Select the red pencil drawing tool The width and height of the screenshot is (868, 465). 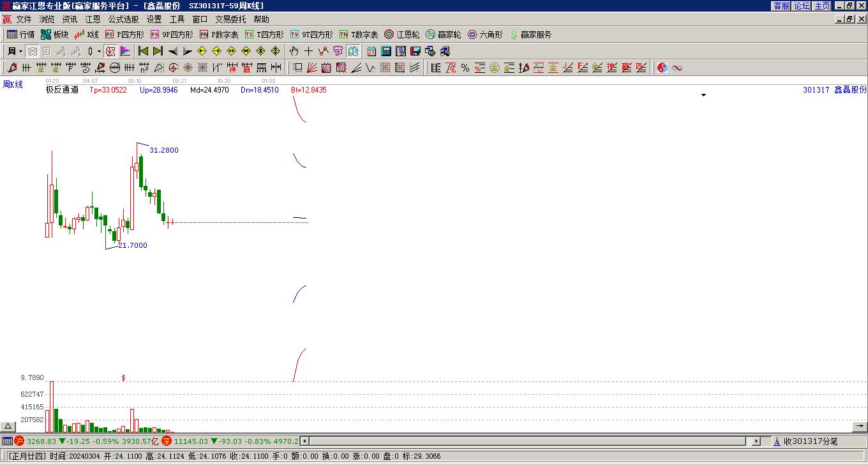11,68
